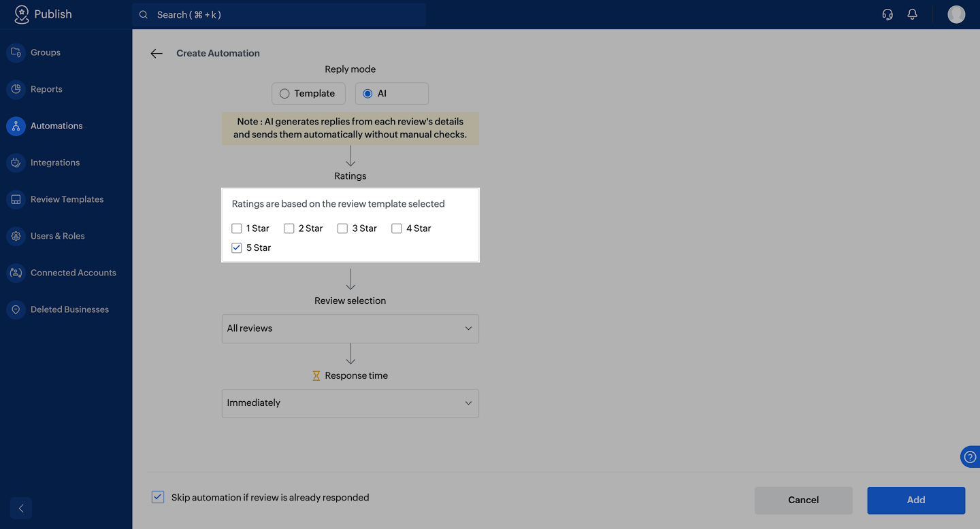Open the All reviews dropdown
980x529 pixels.
(x=350, y=328)
